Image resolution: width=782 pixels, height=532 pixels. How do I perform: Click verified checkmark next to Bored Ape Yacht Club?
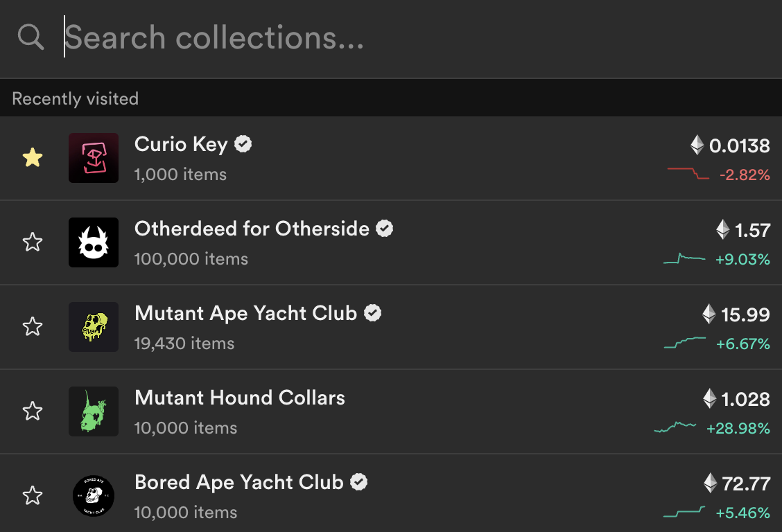pos(358,482)
